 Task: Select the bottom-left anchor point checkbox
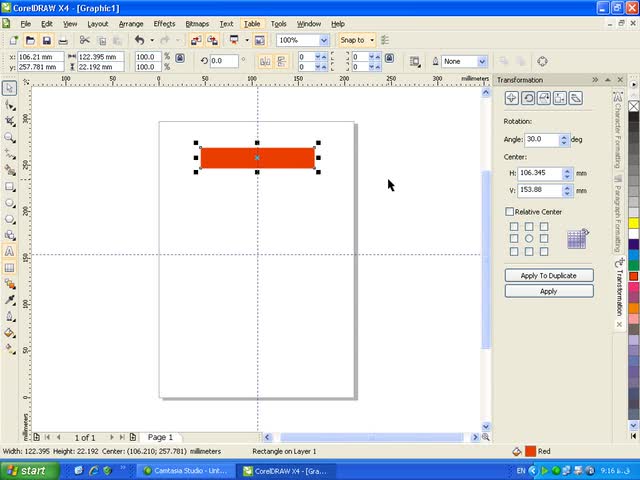(x=514, y=251)
